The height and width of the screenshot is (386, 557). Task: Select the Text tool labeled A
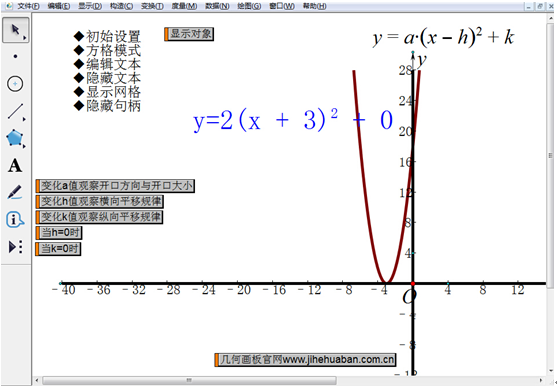click(x=15, y=165)
